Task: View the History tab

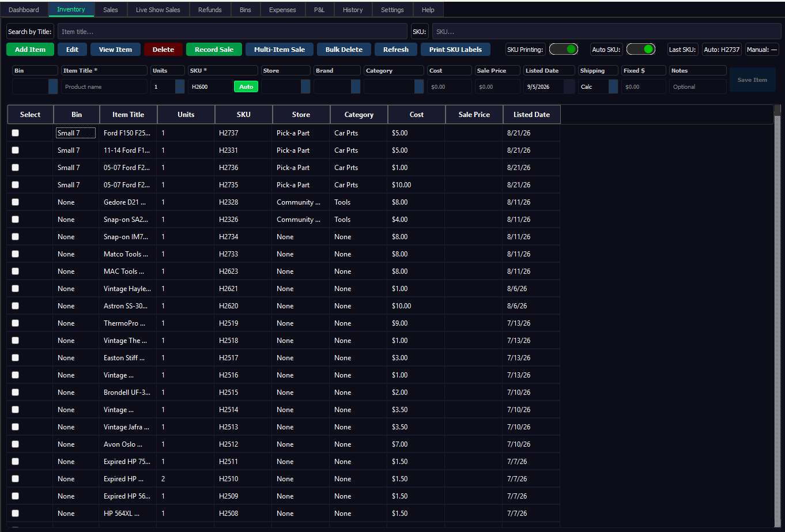Action: click(x=353, y=10)
